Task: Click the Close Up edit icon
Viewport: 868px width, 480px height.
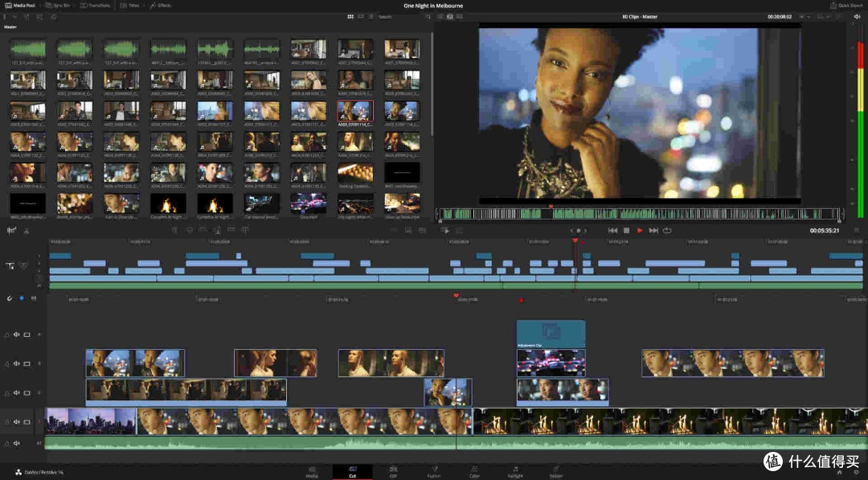Action: coord(217,230)
